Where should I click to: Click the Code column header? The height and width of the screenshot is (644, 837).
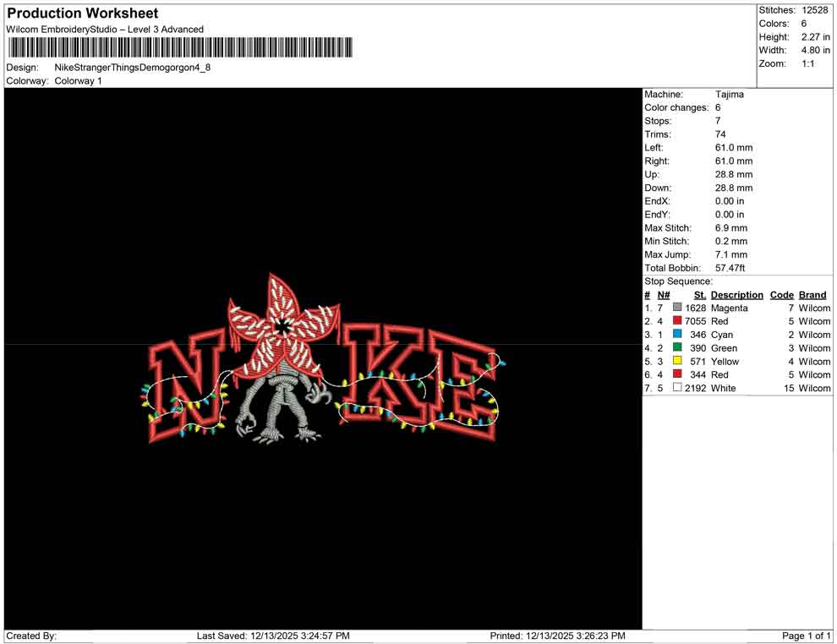[781, 295]
